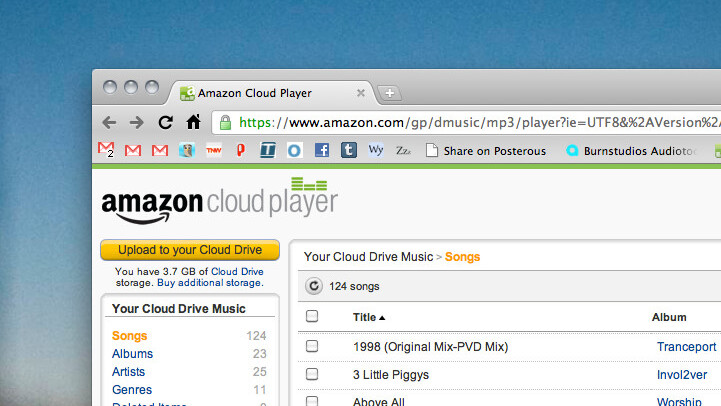721x406 pixels.
Task: Open the first Gmail bookmark with unread badge
Action: (106, 151)
